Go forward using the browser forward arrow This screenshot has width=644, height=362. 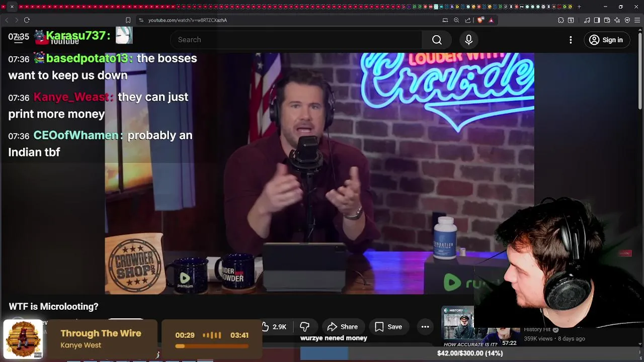(17, 20)
